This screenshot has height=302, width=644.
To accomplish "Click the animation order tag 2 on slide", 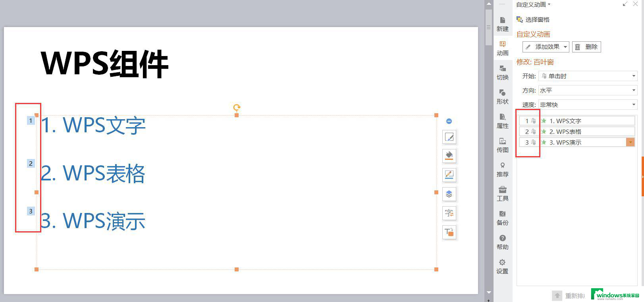I will (x=31, y=163).
